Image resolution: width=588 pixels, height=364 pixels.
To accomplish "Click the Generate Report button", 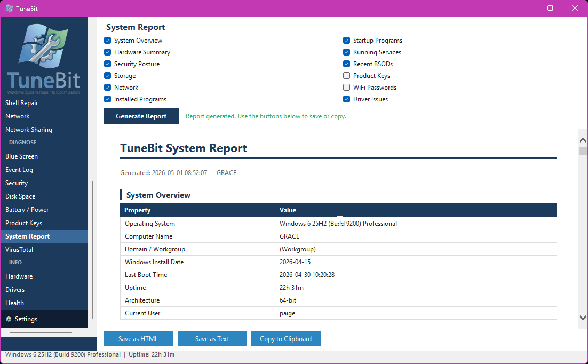I will pos(141,116).
